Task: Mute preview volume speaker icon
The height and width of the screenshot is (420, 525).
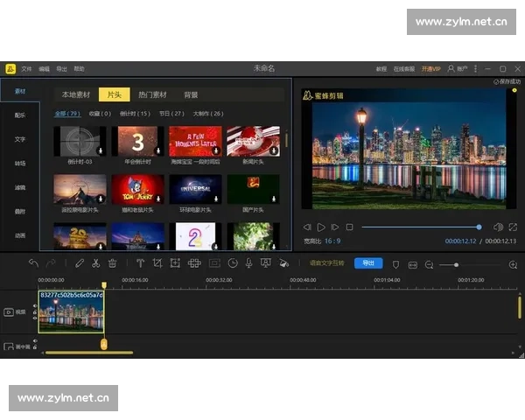Action: 498,227
